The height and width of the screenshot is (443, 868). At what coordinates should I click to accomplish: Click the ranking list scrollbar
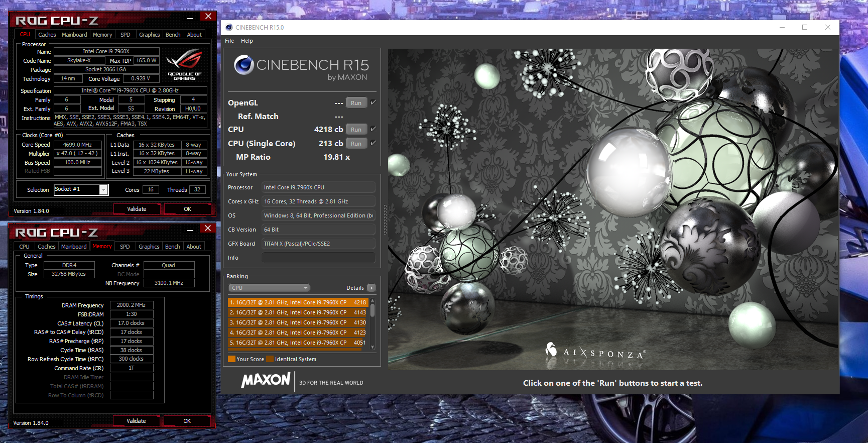pos(373,324)
